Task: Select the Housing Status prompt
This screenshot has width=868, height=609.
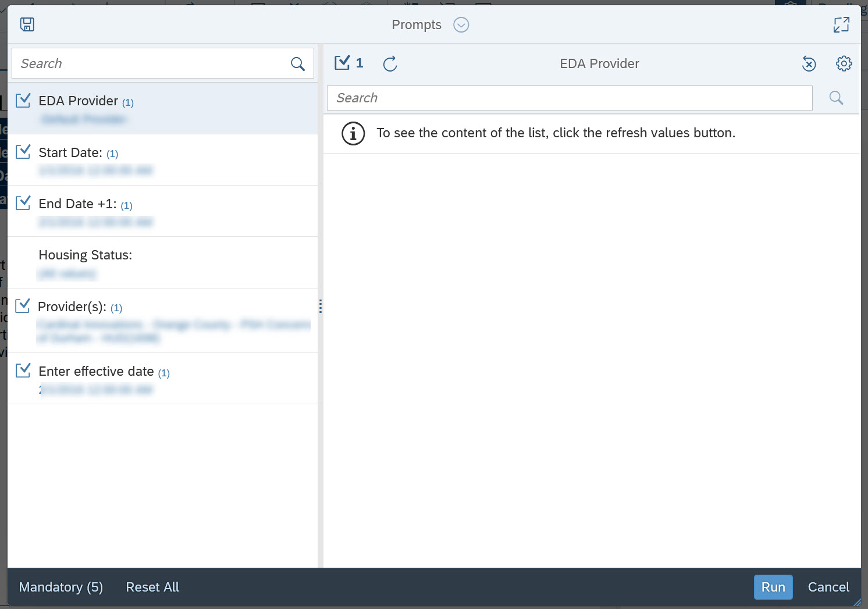Action: pyautogui.click(x=163, y=262)
